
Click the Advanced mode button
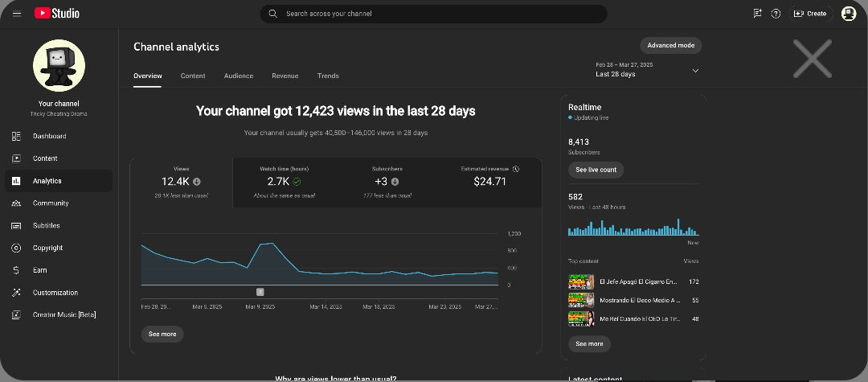[x=670, y=46]
